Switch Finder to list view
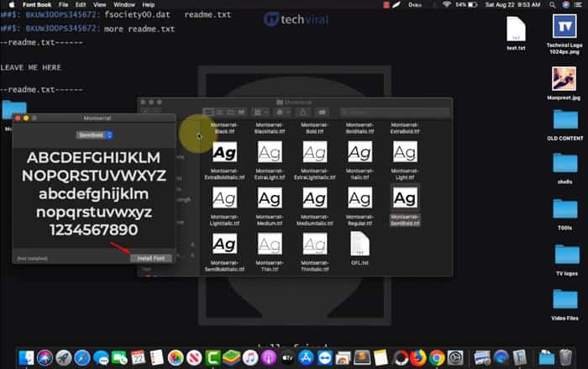This screenshot has width=588, height=369. click(x=219, y=112)
